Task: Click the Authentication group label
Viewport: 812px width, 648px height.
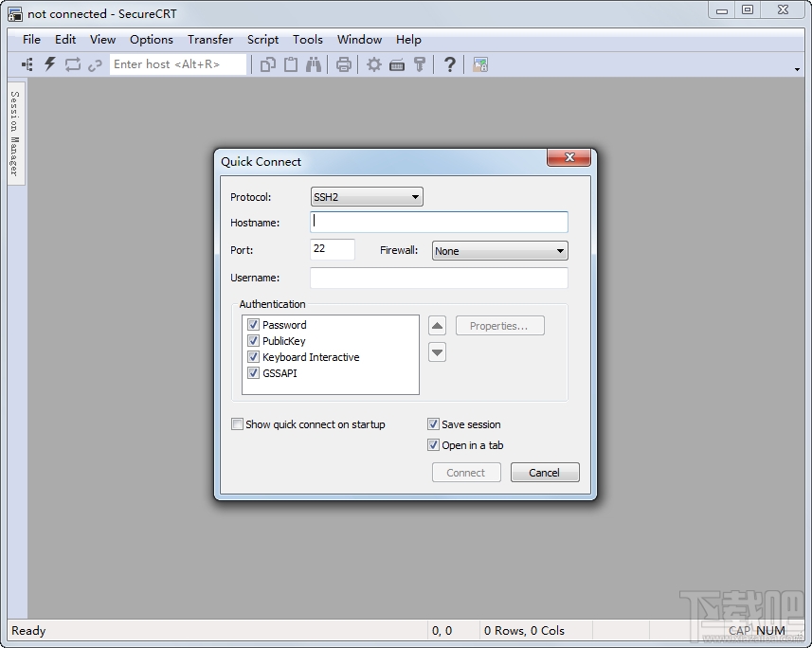Action: [x=272, y=304]
